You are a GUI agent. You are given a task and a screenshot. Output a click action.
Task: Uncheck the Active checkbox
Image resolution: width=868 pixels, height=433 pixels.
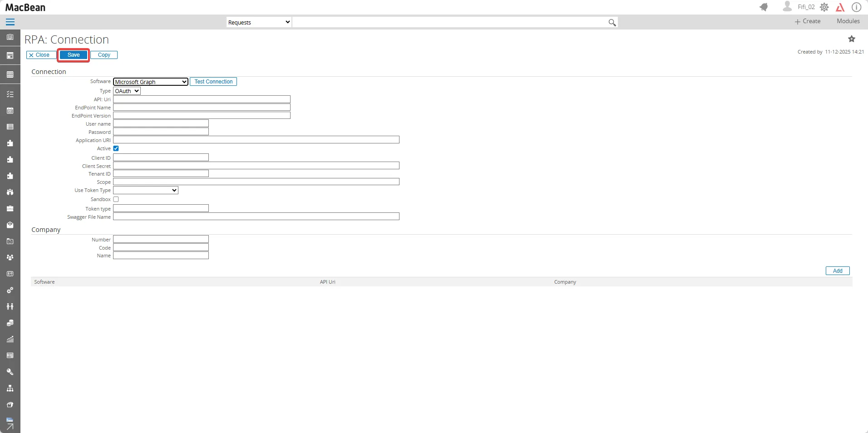pyautogui.click(x=116, y=148)
